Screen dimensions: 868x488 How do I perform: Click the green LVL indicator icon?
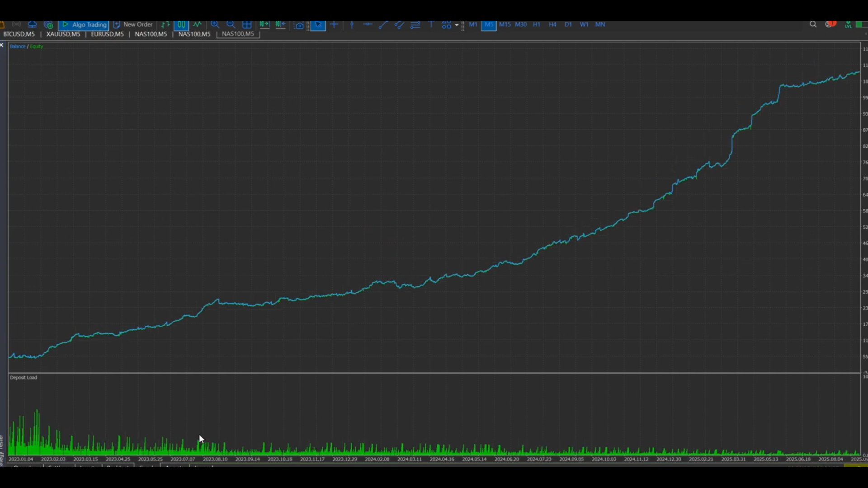848,24
